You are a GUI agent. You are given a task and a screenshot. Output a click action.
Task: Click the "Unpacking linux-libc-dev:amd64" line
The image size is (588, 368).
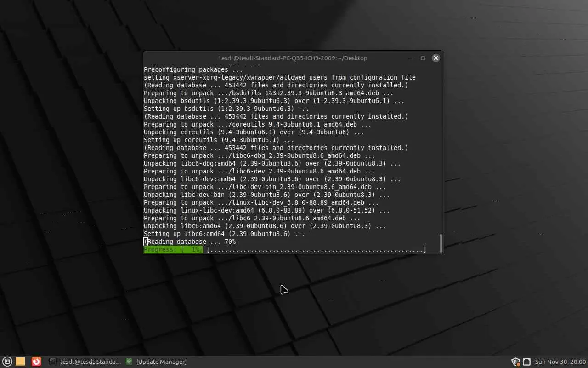[267, 210]
